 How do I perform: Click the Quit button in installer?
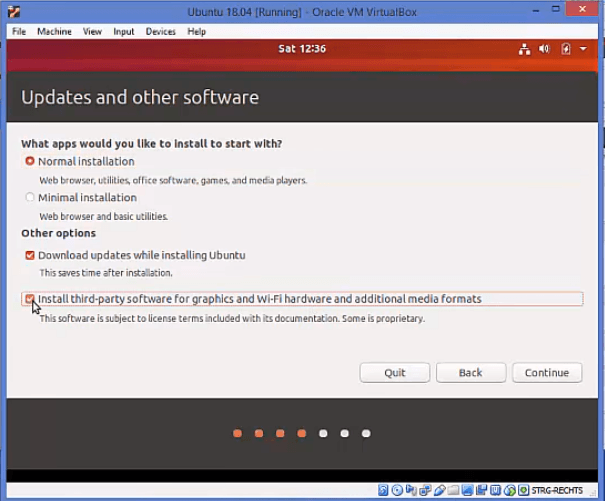(395, 372)
